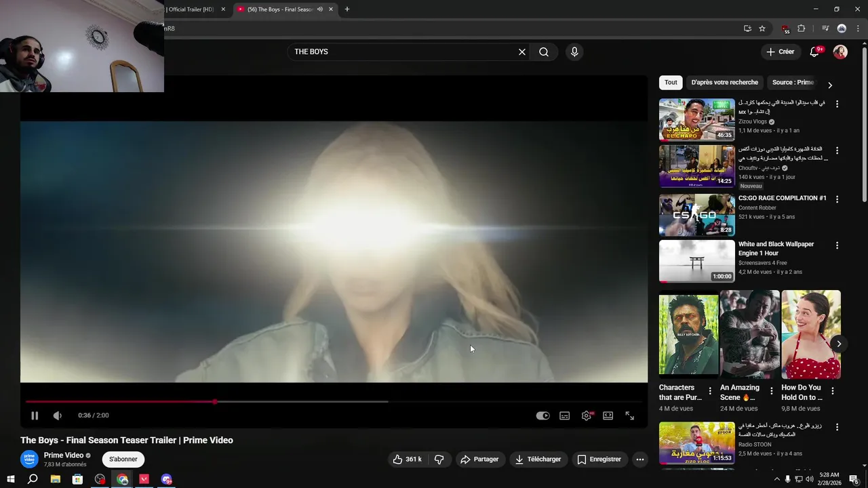Open the El Chapo Zizou Vlogs thumbnail
The height and width of the screenshot is (488, 868).
(x=697, y=120)
